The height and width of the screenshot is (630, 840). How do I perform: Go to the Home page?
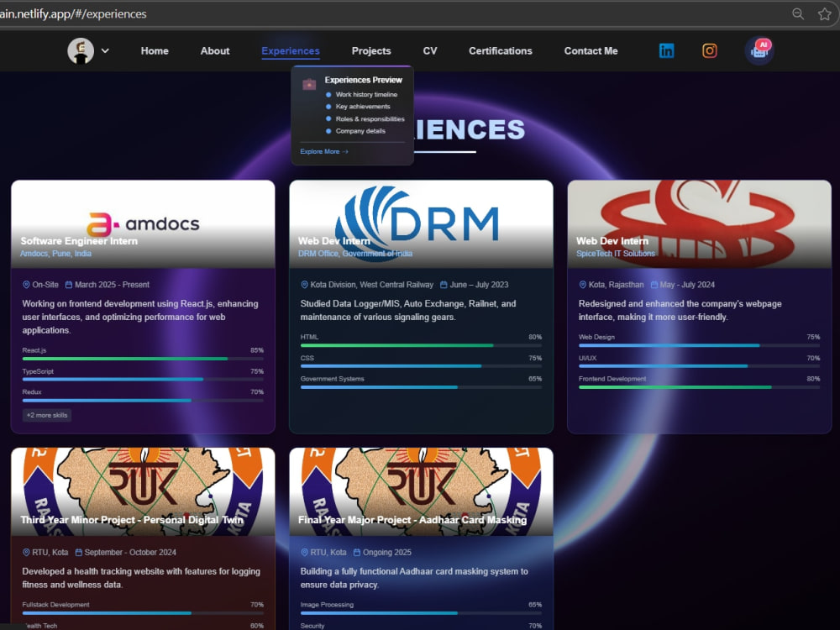pos(155,51)
